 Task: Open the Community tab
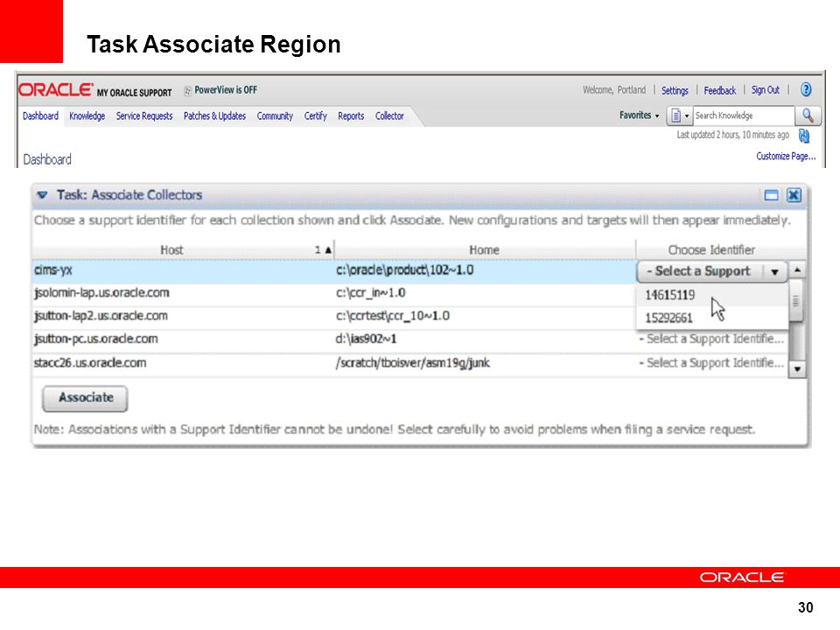(x=275, y=115)
